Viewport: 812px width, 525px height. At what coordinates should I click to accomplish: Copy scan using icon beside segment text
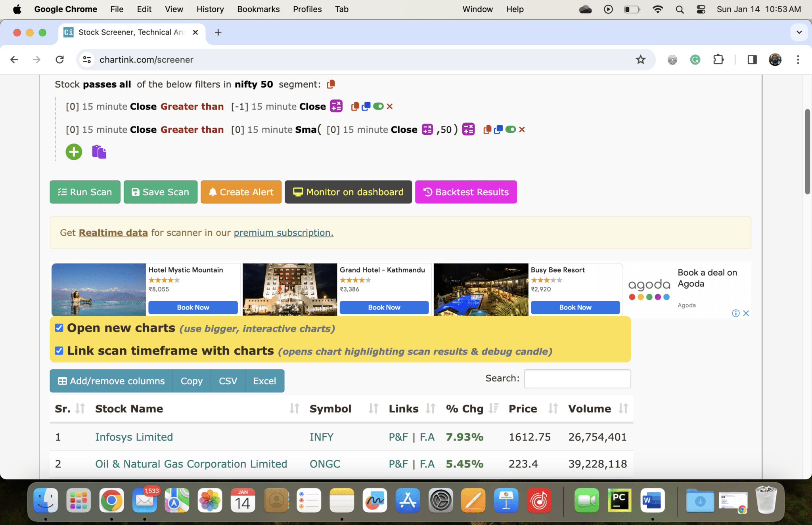pos(331,84)
